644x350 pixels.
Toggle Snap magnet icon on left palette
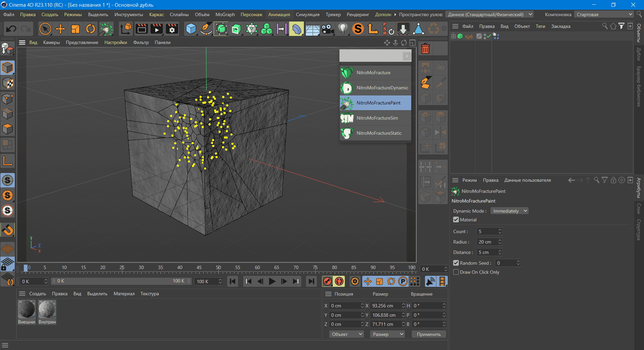pyautogui.click(x=7, y=230)
